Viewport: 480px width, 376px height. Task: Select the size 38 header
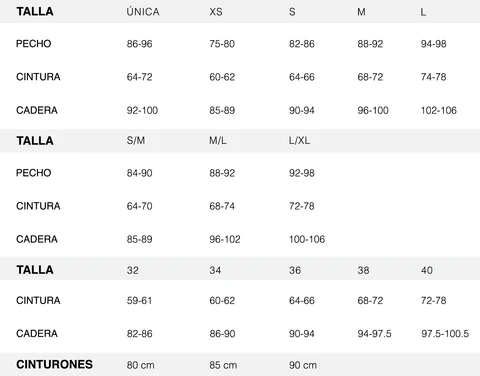[x=363, y=270]
